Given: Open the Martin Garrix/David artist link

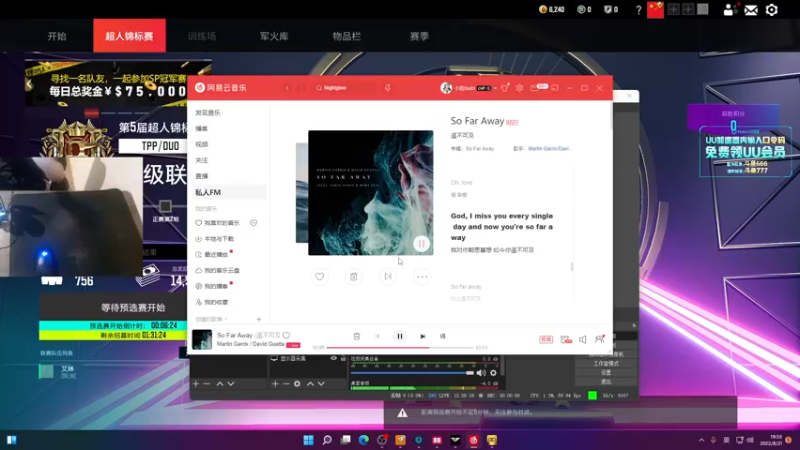Looking at the screenshot, I should tap(548, 148).
